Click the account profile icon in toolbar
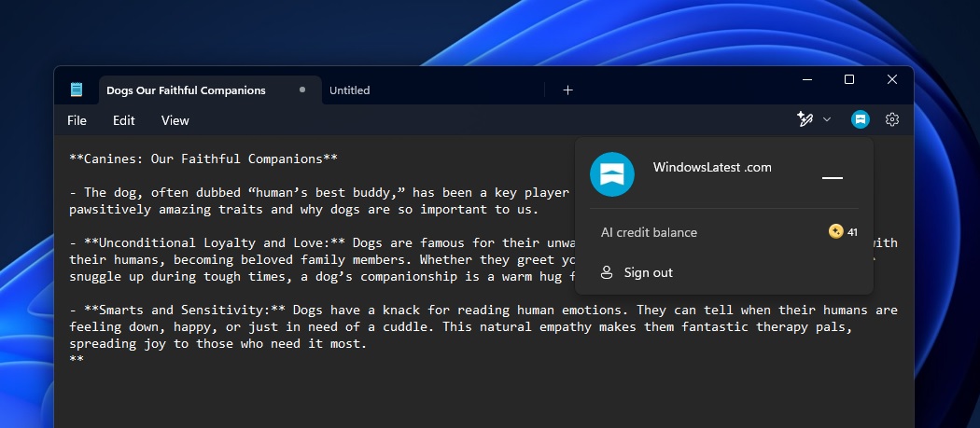Screen dimensions: 980x428 point(861,119)
